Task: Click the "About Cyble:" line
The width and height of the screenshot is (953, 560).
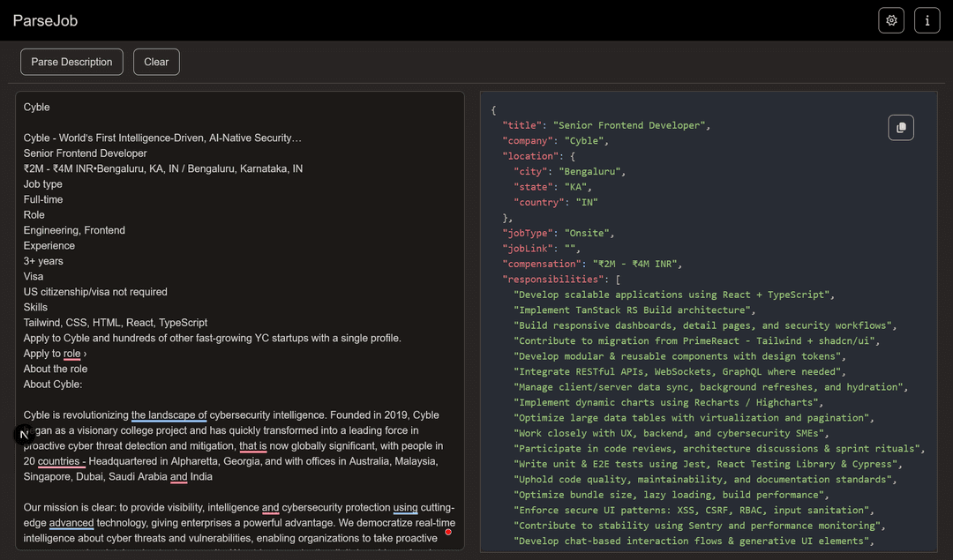Action: pos(53,385)
